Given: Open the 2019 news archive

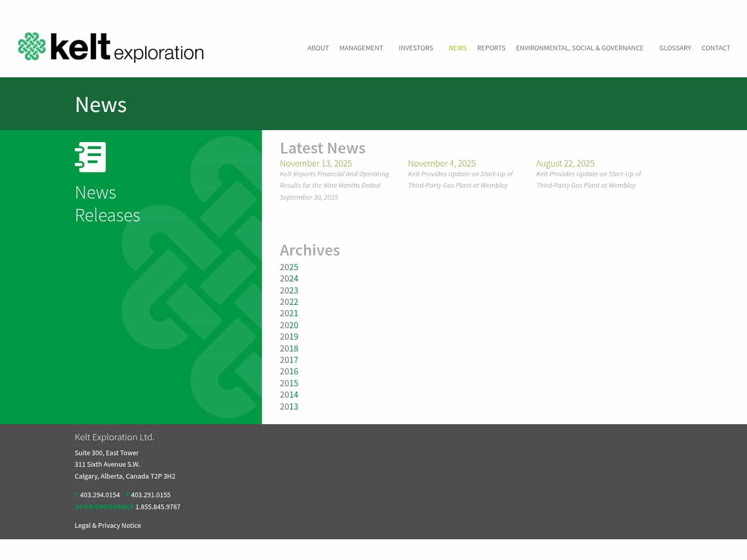Looking at the screenshot, I should [289, 337].
